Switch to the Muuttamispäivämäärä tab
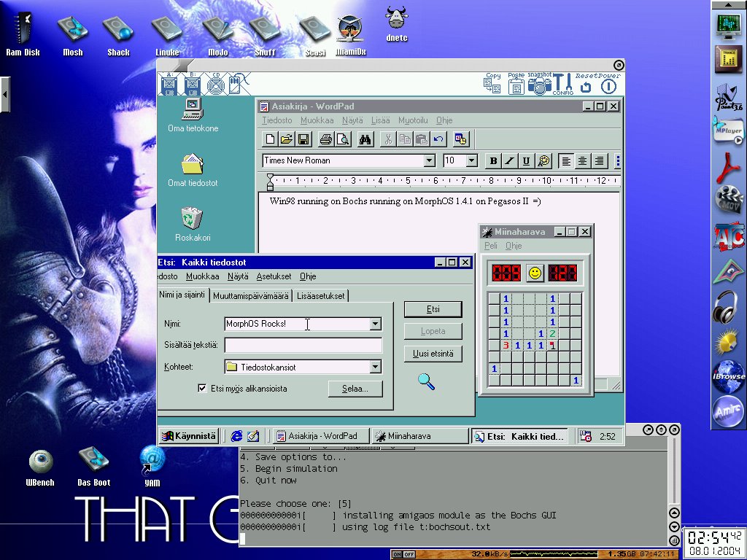The height and width of the screenshot is (560, 747). (x=251, y=295)
